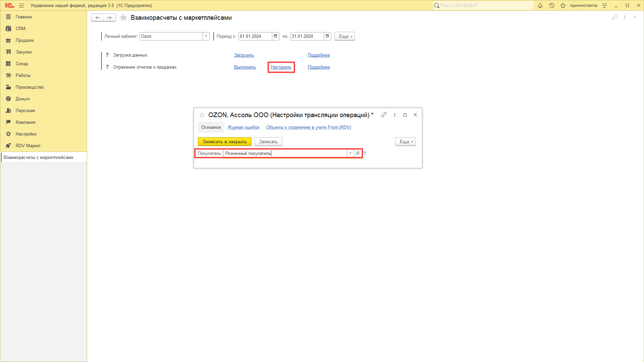644x362 pixels.
Task: Click Администратор user name
Action: 583,5
